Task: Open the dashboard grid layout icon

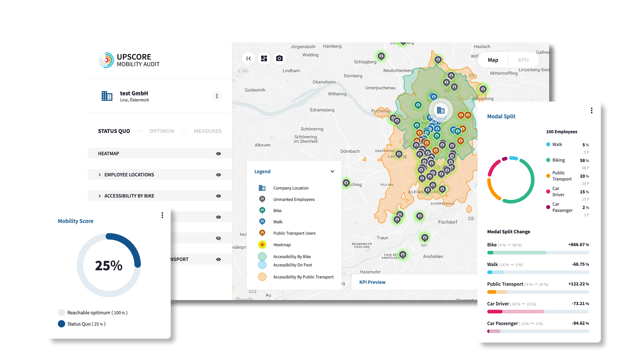Action: point(264,58)
